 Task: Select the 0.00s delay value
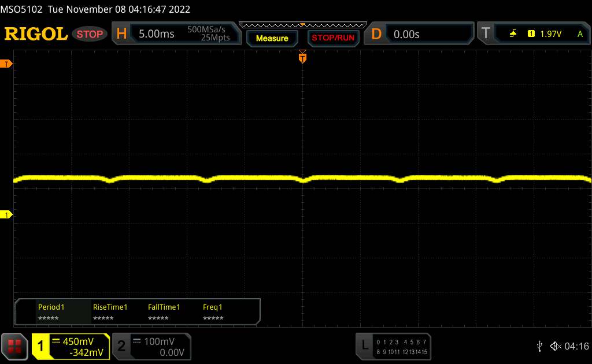(x=406, y=34)
